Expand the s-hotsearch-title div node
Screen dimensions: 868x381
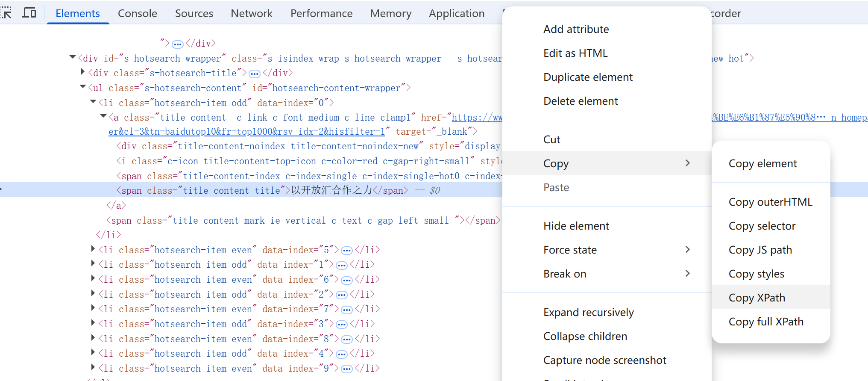pyautogui.click(x=83, y=72)
